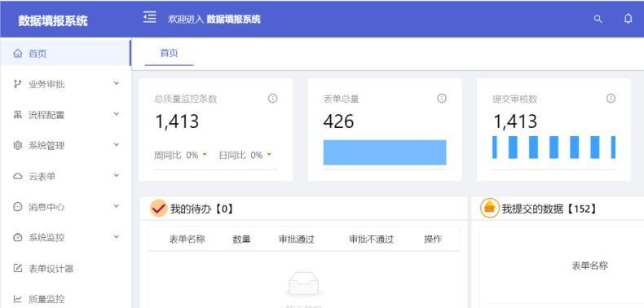Open notifications bell icon
Image resolution: width=644 pixels, height=308 pixels.
coord(628,19)
